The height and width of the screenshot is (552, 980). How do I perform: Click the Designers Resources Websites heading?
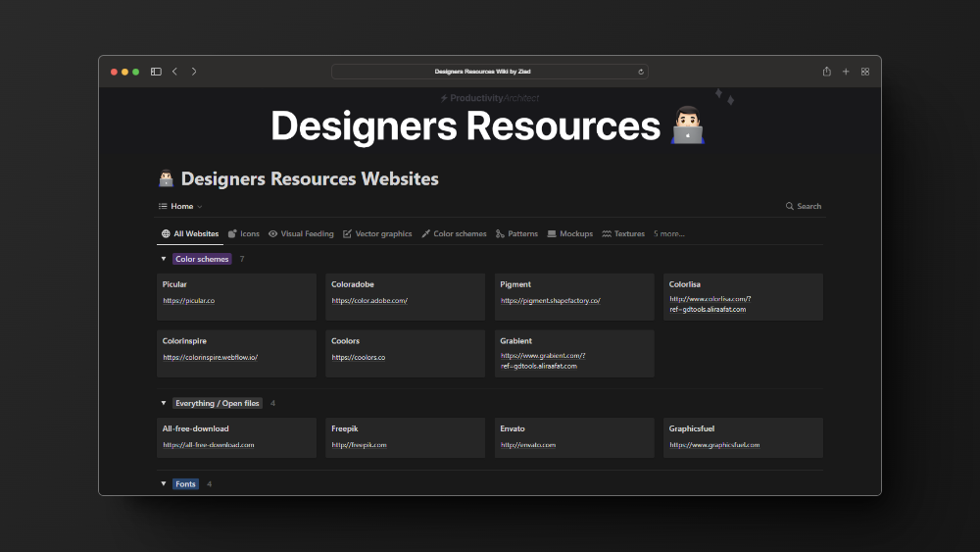coord(310,179)
